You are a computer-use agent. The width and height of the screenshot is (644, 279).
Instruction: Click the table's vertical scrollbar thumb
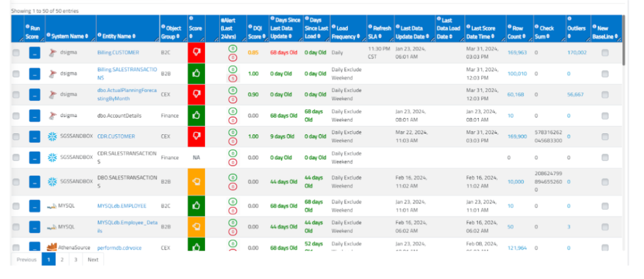(624, 41)
